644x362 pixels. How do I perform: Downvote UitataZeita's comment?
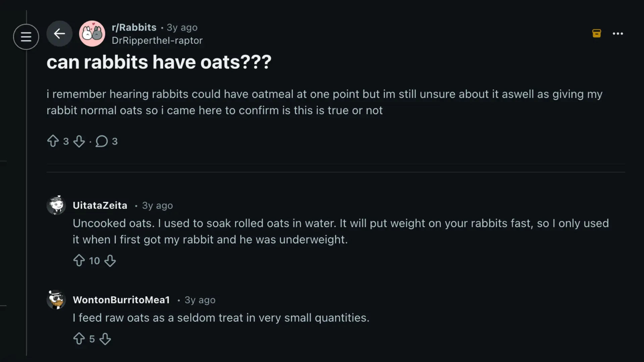pos(110,260)
